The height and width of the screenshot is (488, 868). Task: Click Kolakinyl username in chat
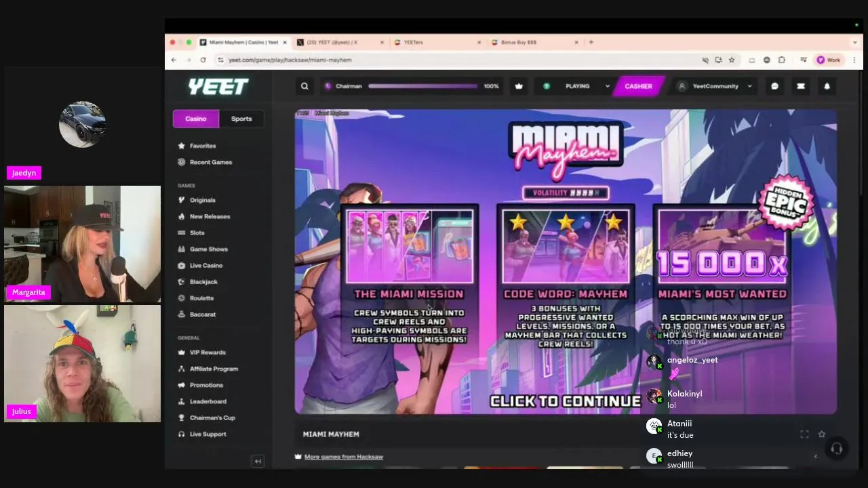click(x=684, y=394)
